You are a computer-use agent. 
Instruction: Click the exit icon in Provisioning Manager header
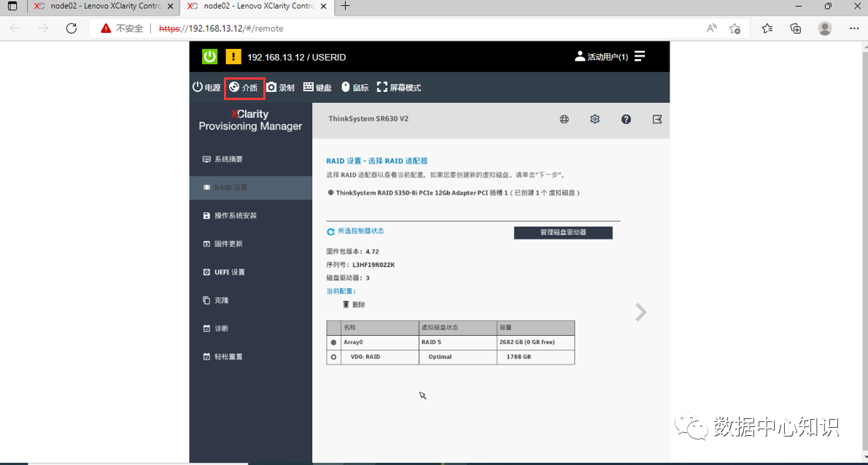coord(657,119)
